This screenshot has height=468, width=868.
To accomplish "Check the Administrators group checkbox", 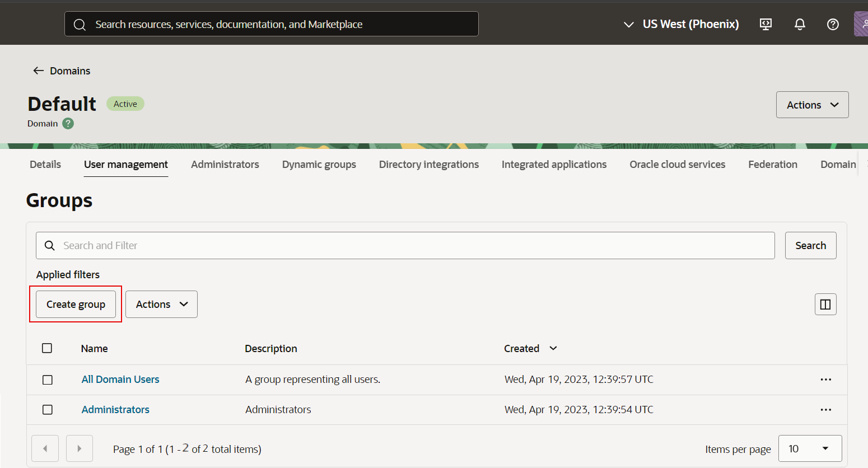I will [x=48, y=410].
